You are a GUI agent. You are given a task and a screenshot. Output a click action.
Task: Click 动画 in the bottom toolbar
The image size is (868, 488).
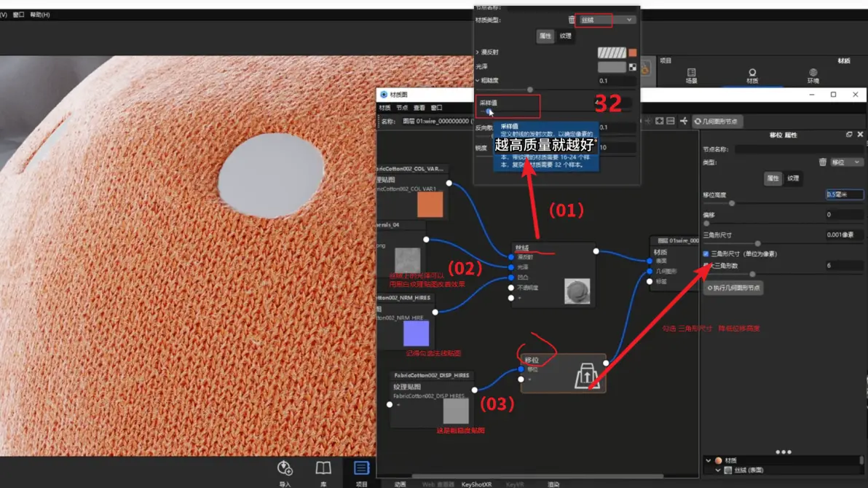pyautogui.click(x=401, y=484)
